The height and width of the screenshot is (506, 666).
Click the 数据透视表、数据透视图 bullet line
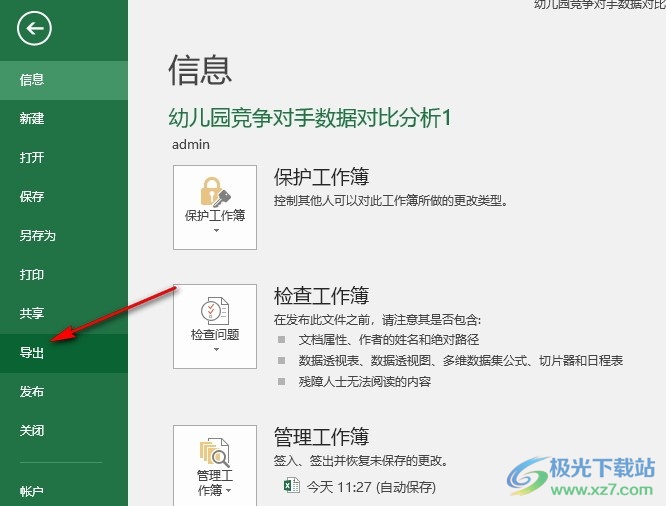pyautogui.click(x=461, y=361)
